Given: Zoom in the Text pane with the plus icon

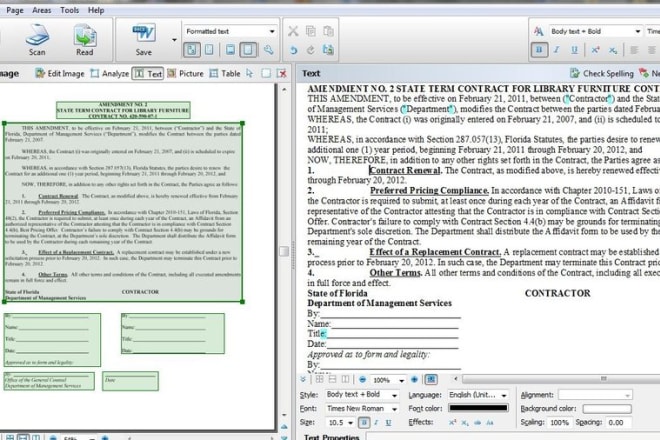Looking at the screenshot, I should coord(414,379).
